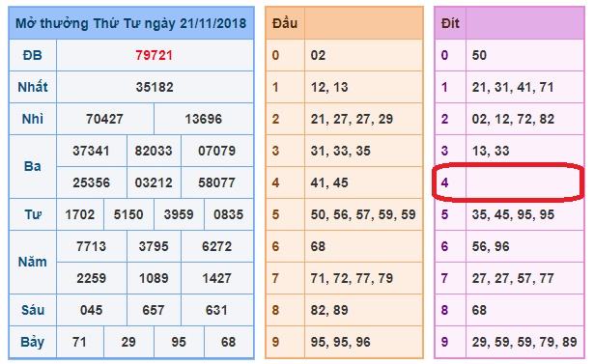Image resolution: width=594 pixels, height=364 pixels.
Task: Click the header "Mở thưởng Thứ Tư ngày 21/11/2018"
Action: pos(130,23)
